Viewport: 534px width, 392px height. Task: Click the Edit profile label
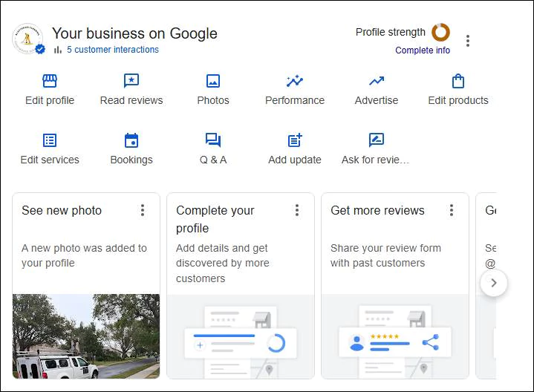coord(50,100)
